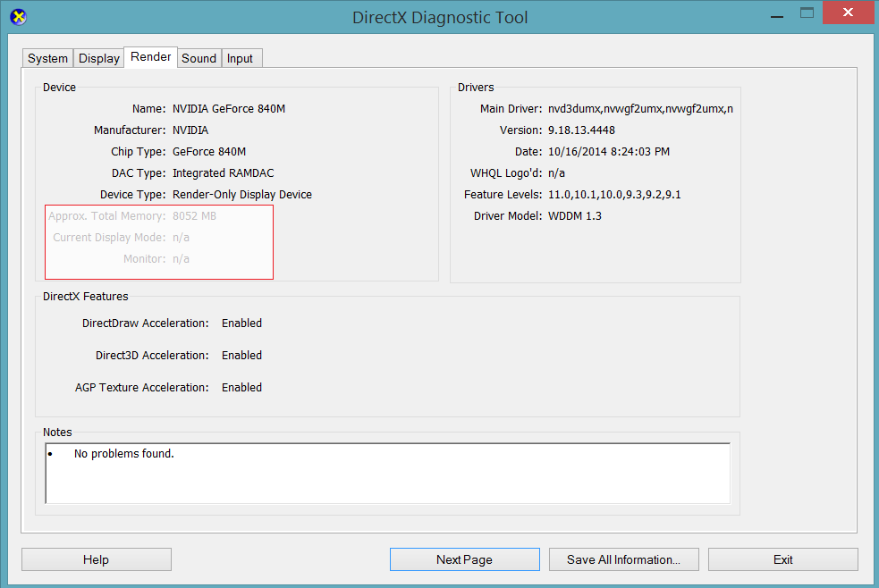Click the 'Feature Levels:' label
Screen dimensions: 879x588
pos(503,194)
